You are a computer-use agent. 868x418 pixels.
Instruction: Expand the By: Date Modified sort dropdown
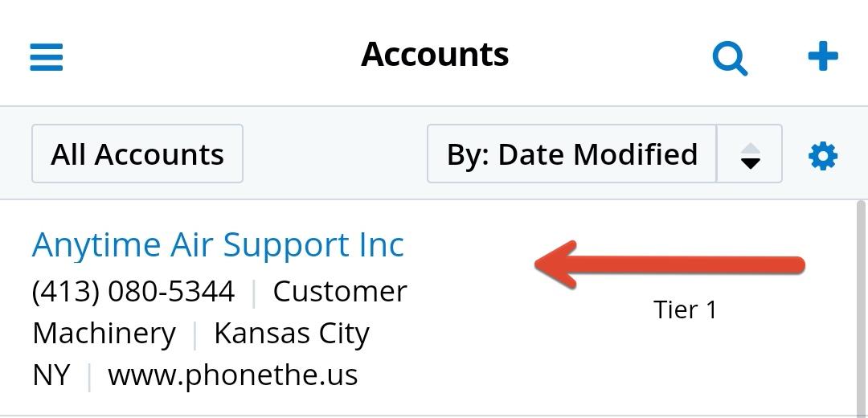(x=571, y=154)
